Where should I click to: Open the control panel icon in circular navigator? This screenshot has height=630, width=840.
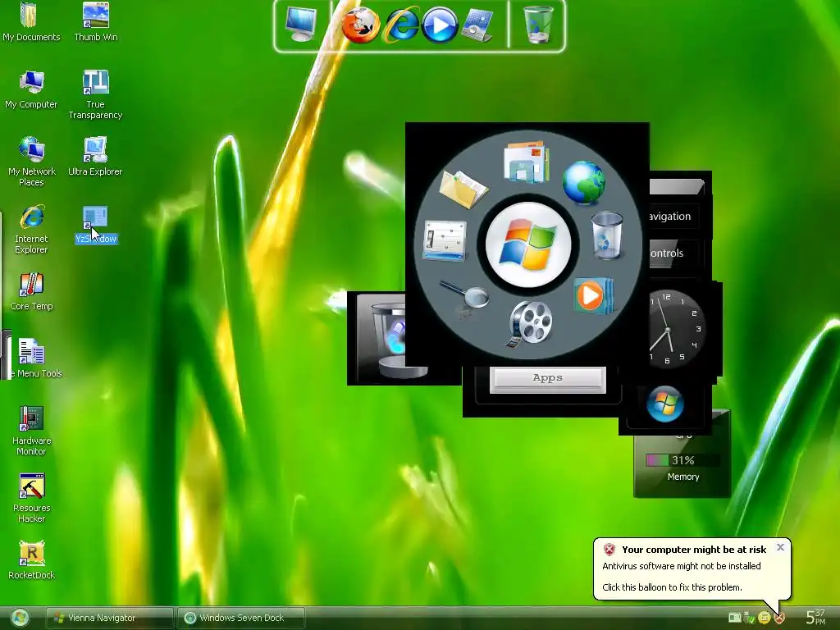pyautogui.click(x=445, y=241)
